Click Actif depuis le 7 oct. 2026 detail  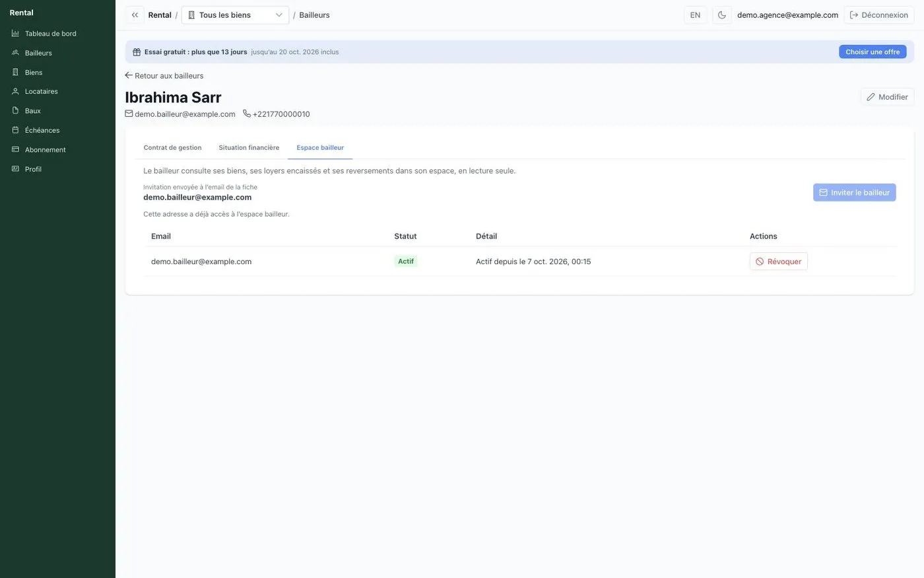(533, 262)
